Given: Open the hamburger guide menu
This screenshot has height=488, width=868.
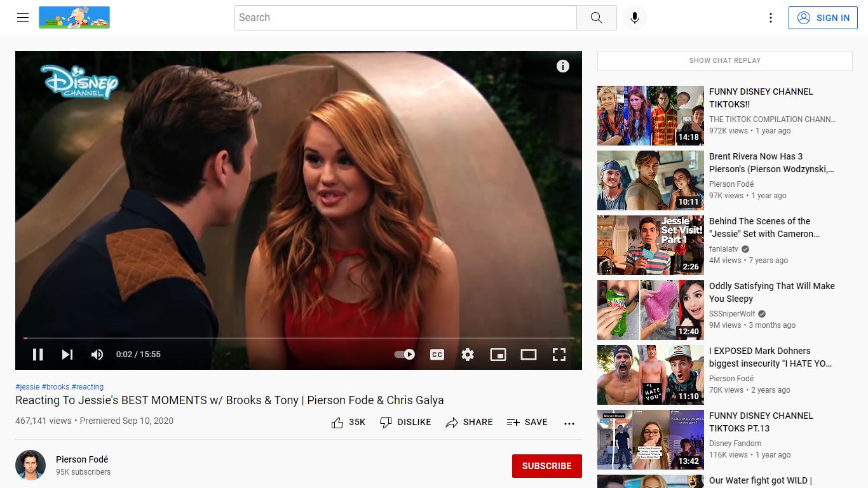Looking at the screenshot, I should click(x=23, y=18).
